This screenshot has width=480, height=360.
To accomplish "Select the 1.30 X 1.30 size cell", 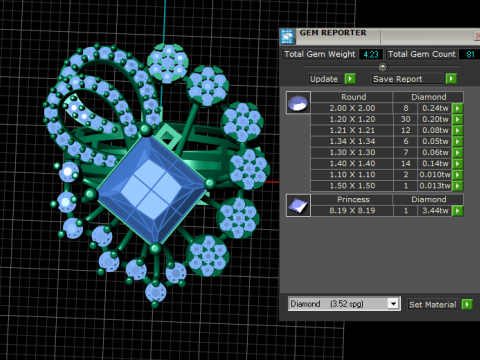I will (352, 152).
